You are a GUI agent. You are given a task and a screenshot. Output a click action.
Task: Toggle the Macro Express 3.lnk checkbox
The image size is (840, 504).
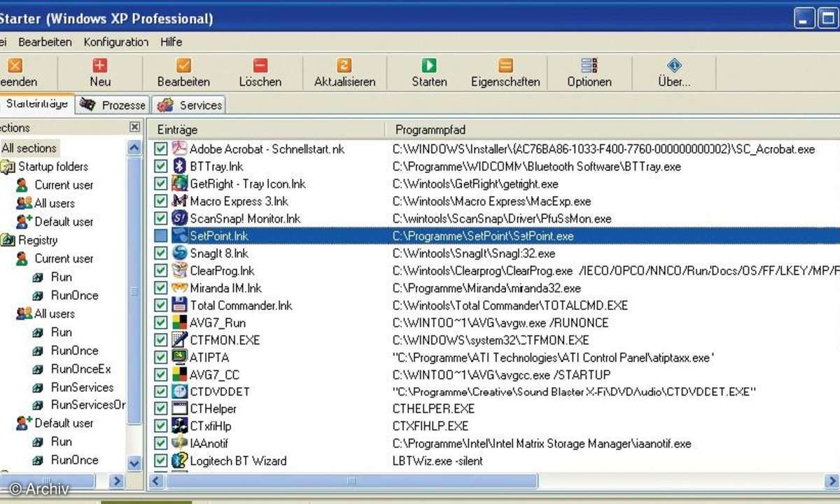tap(161, 202)
